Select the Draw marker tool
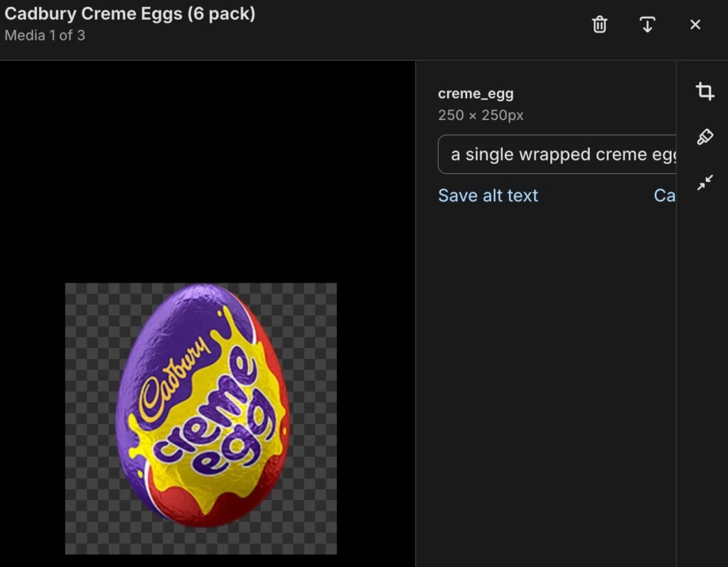The height and width of the screenshot is (567, 728). 705,137
